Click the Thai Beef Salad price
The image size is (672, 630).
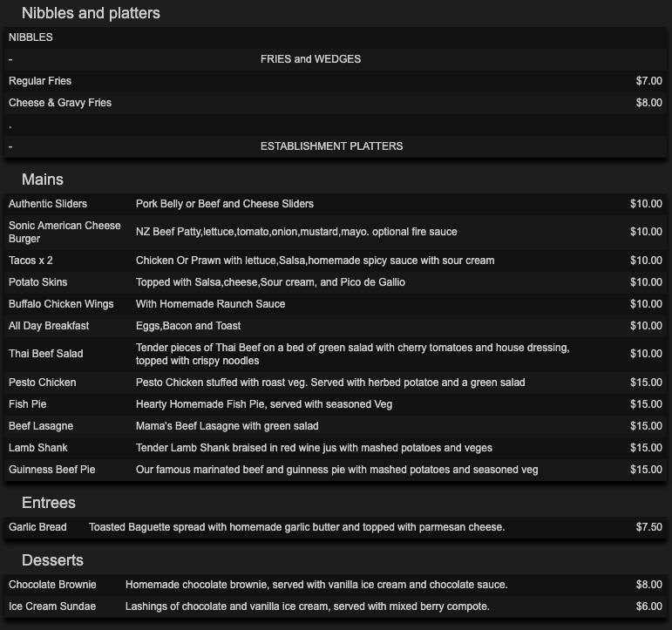tap(646, 354)
